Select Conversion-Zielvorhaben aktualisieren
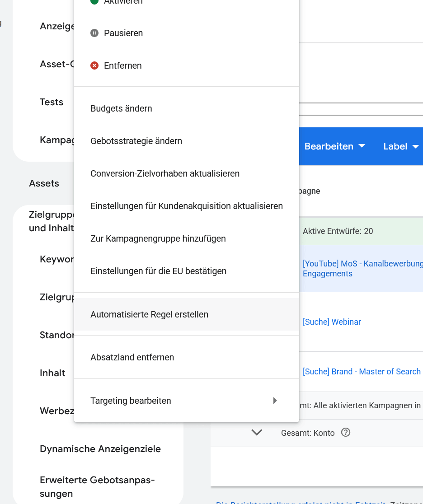The image size is (423, 504). 165,173
